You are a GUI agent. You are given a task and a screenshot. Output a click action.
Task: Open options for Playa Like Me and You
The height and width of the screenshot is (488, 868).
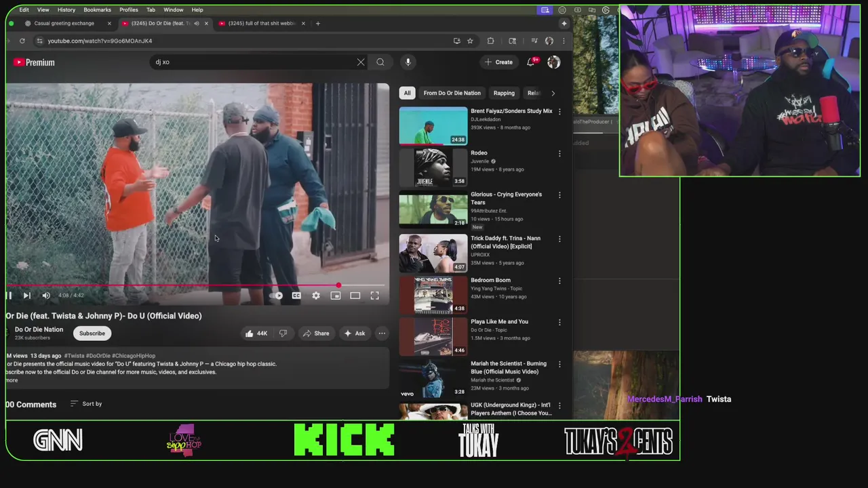pos(559,323)
